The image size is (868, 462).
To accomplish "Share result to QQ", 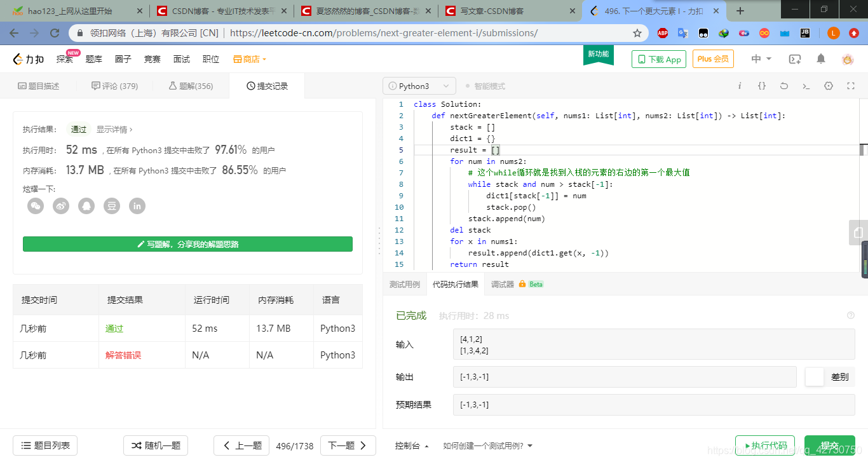I will tap(86, 206).
